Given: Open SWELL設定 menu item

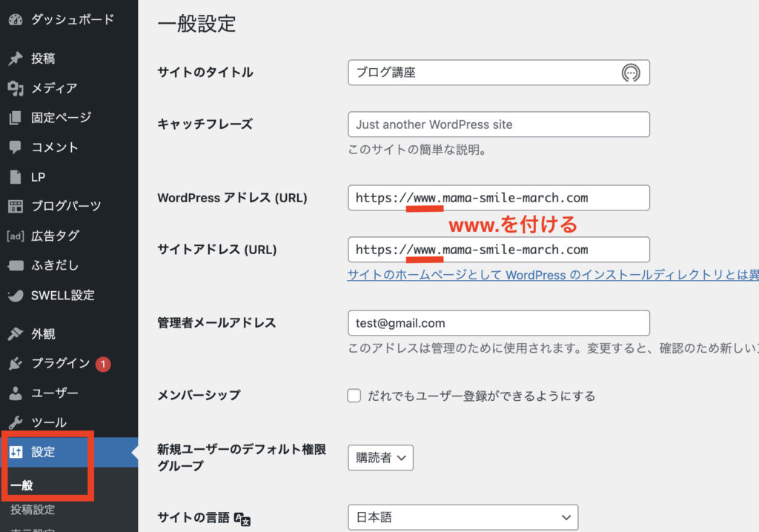Looking at the screenshot, I should pyautogui.click(x=62, y=296).
